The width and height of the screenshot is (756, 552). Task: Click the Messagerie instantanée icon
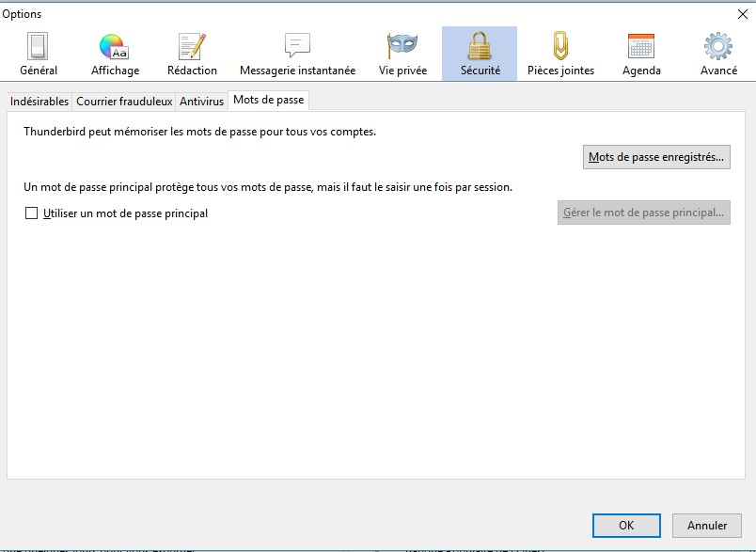295,50
